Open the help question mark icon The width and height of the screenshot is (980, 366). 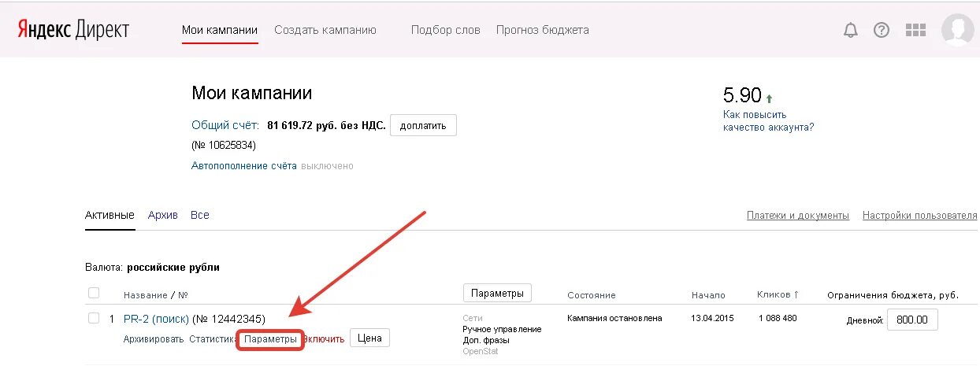point(882,31)
